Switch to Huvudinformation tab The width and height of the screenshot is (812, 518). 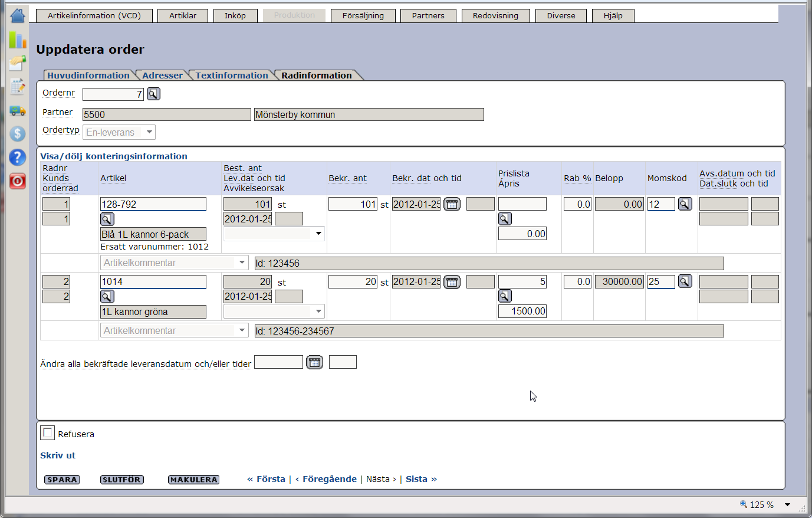point(88,75)
